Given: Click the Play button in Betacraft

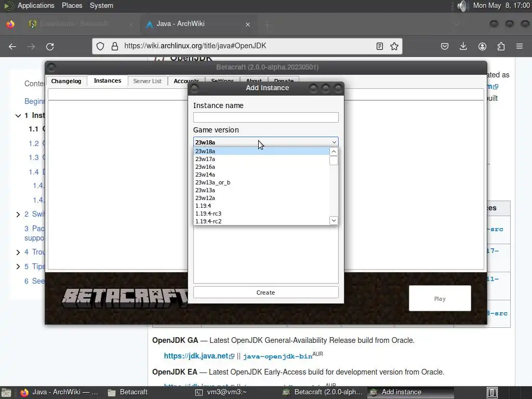Looking at the screenshot, I should (x=440, y=298).
